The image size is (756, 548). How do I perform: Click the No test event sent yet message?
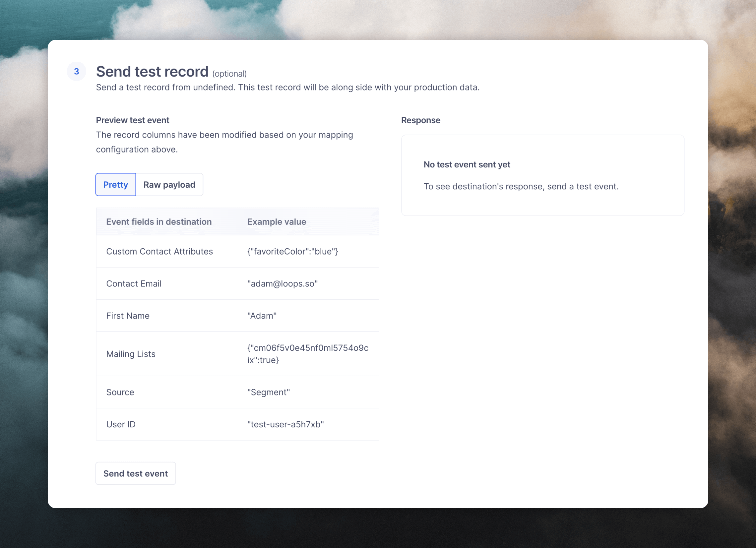tap(467, 165)
